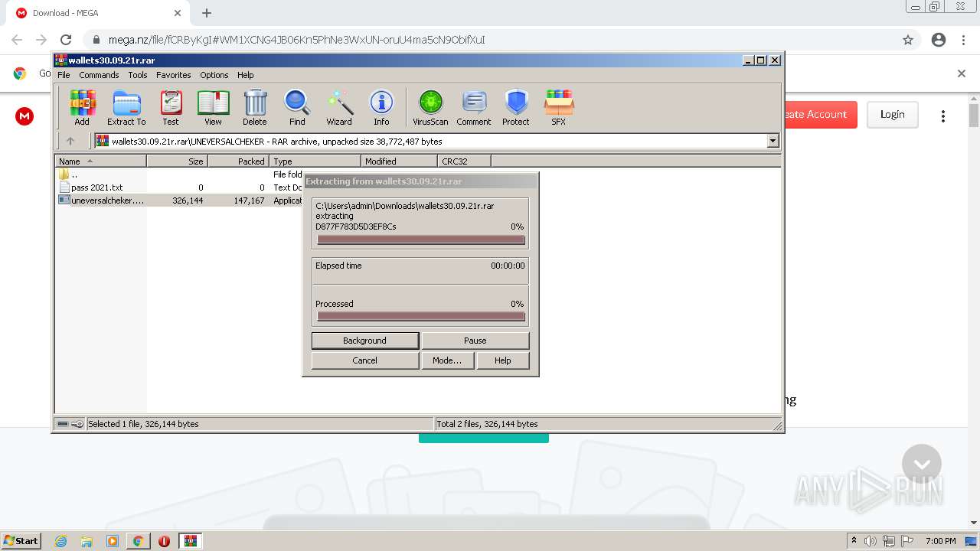Pause the extraction
This screenshot has width=980, height=551.
click(x=475, y=341)
